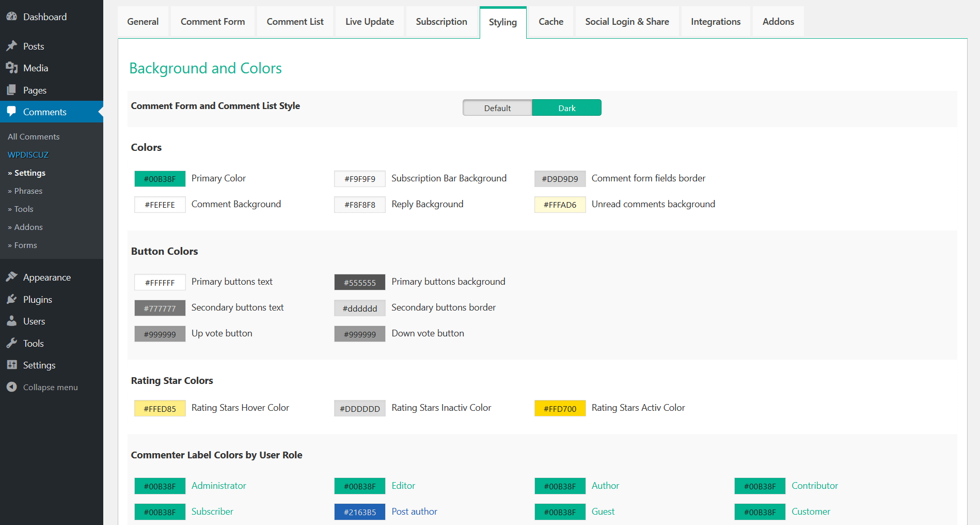Pick the Primary Color swatch #00B38F
Screen dimensions: 980x525
[160, 179]
